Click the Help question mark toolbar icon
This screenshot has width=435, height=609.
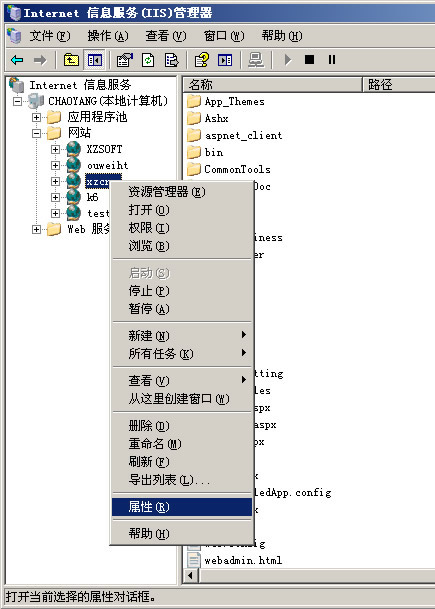click(201, 60)
